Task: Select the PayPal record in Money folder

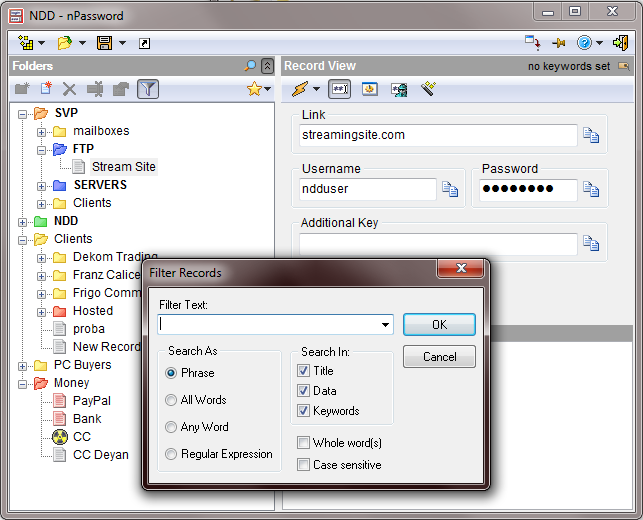Action: 91,401
